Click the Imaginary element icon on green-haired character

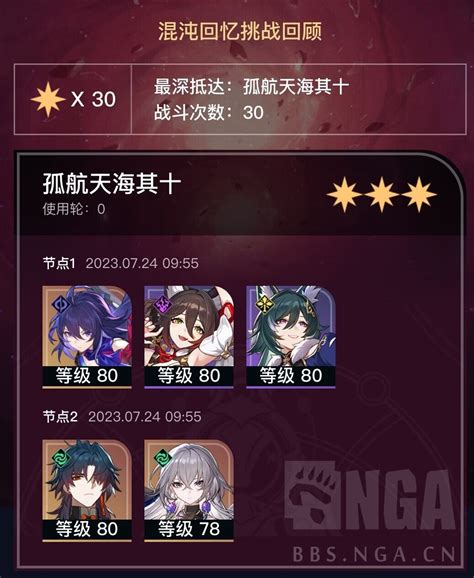tap(265, 304)
